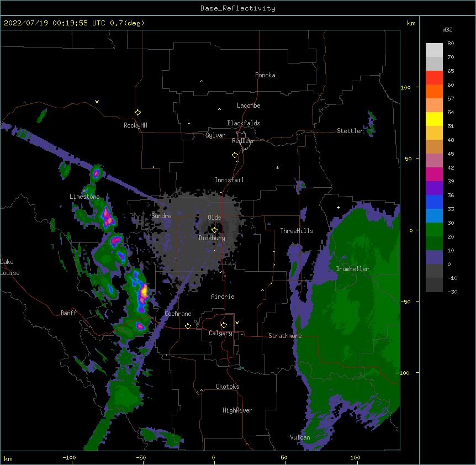Click the 65 value on the dBZ legend

pyautogui.click(x=451, y=71)
